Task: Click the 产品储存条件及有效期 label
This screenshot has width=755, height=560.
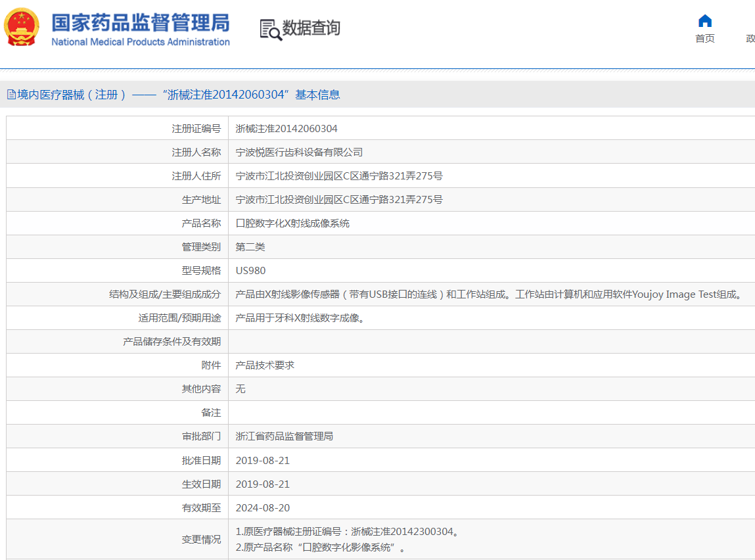Action: click(x=172, y=342)
